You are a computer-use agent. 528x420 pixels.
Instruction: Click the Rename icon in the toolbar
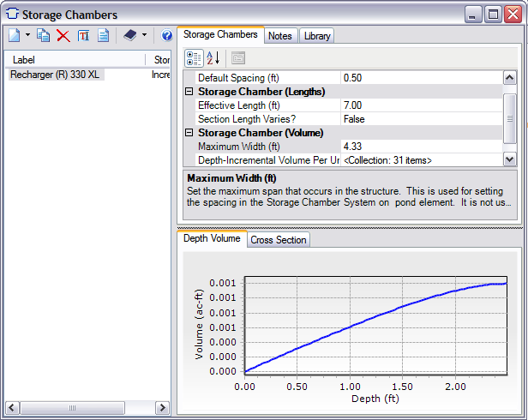pyautogui.click(x=83, y=35)
